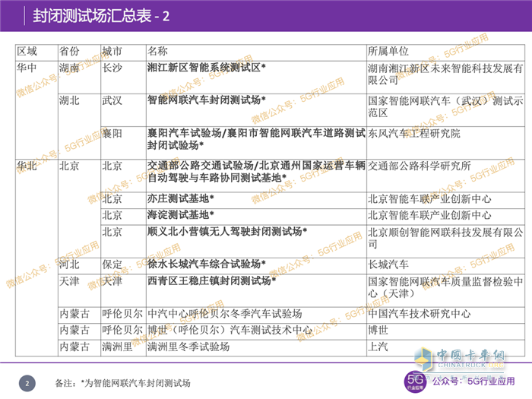
Task: Select the 省份 column header
Action: [79, 52]
